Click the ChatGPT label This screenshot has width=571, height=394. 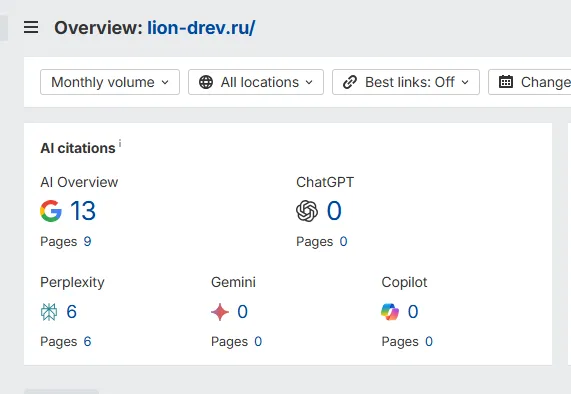[325, 182]
